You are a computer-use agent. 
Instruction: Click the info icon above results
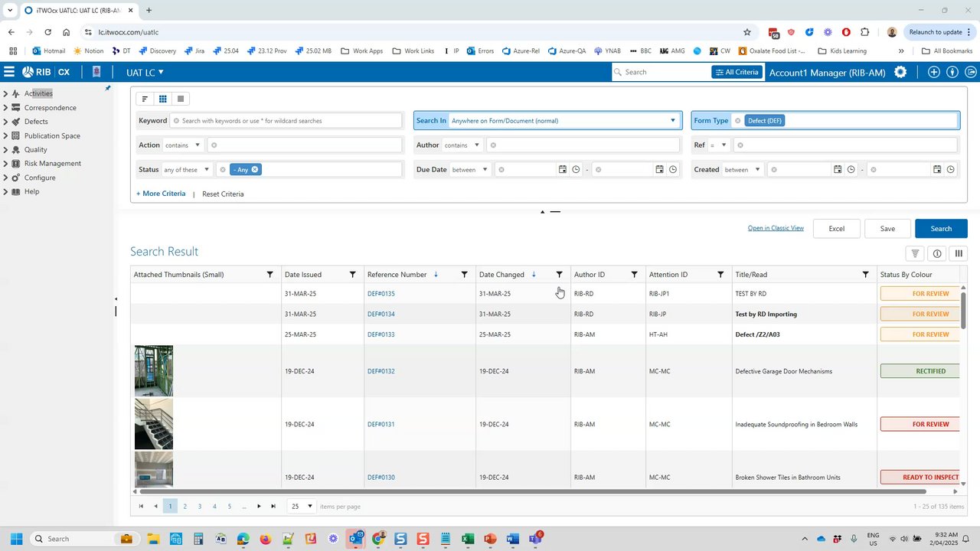tap(937, 254)
